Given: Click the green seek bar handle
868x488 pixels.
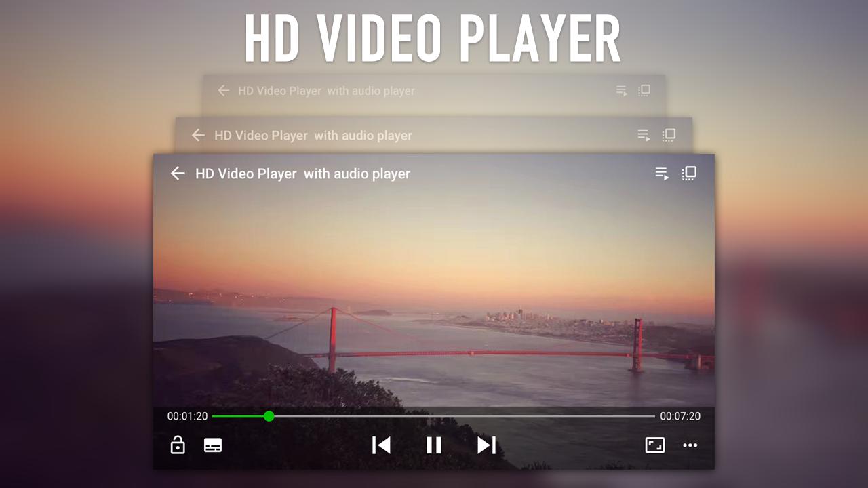Looking at the screenshot, I should coord(269,416).
